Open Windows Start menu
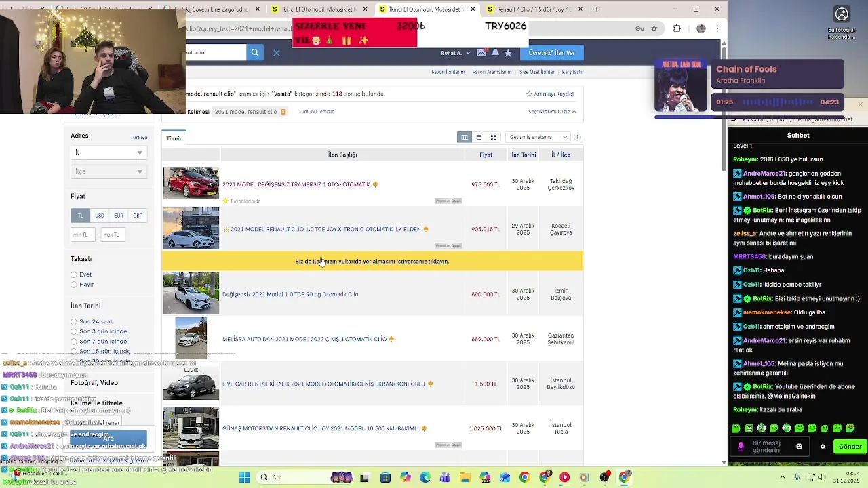This screenshot has width=868, height=488. 244,477
